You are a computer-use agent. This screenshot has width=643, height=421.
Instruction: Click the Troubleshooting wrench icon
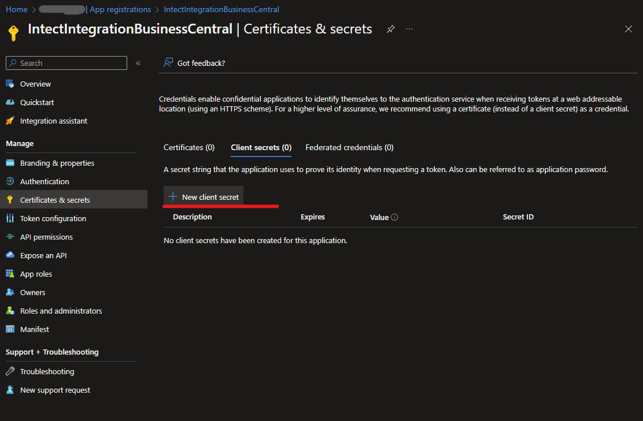(x=10, y=371)
